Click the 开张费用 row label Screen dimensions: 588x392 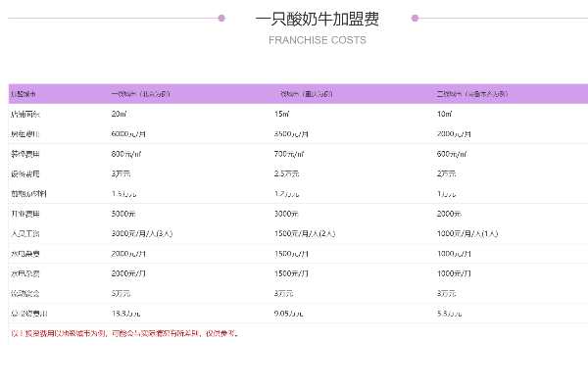pyautogui.click(x=25, y=214)
